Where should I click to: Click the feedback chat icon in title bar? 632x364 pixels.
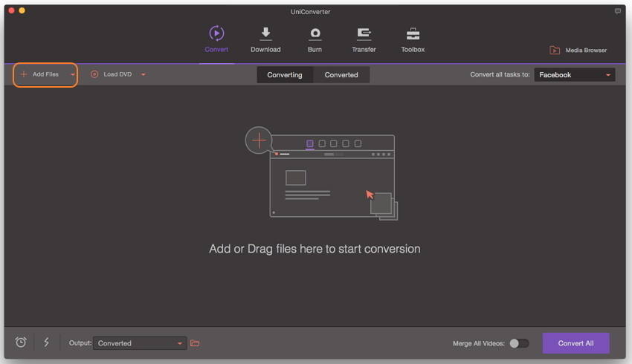point(617,11)
